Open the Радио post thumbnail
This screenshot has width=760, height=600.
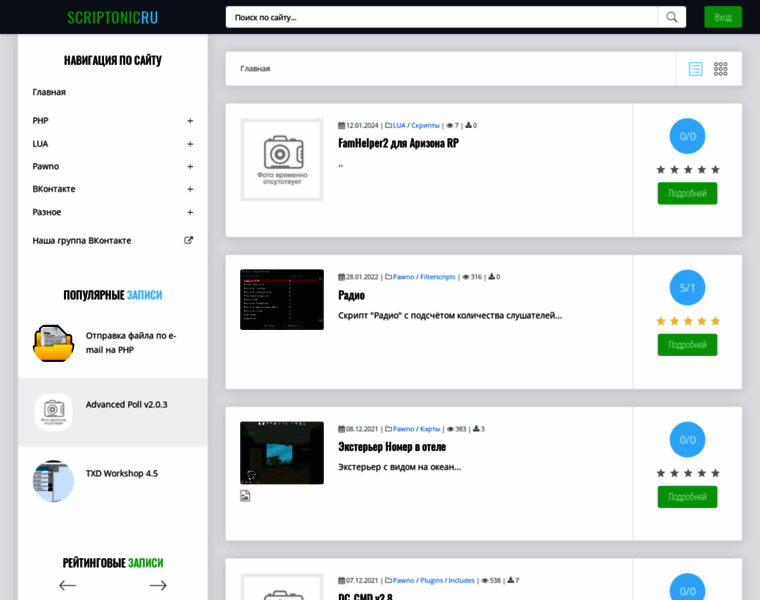point(282,300)
